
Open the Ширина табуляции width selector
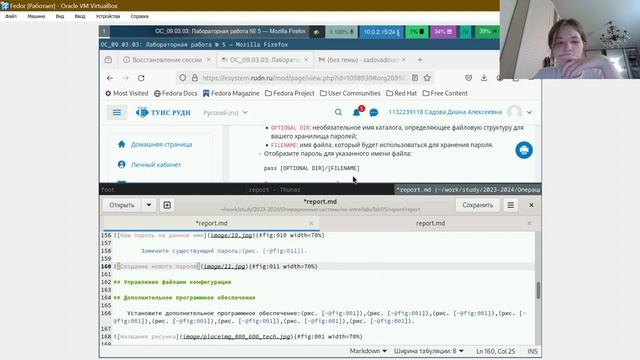[x=429, y=351]
